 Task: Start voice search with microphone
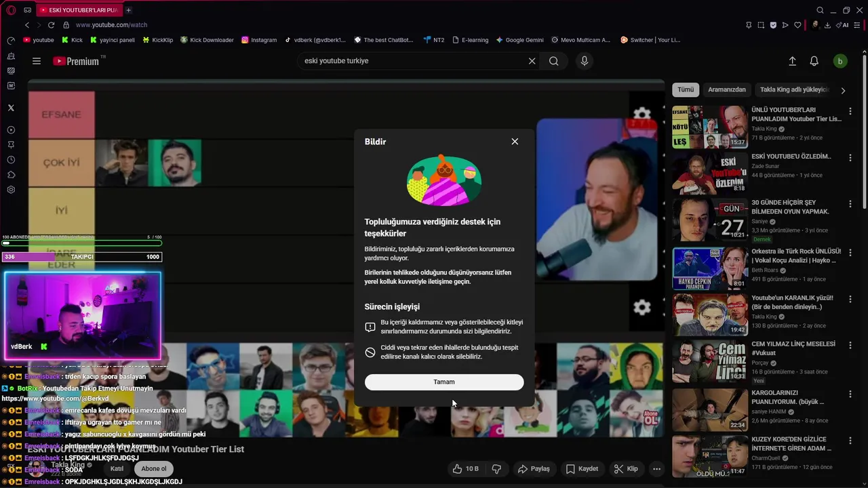pyautogui.click(x=584, y=61)
